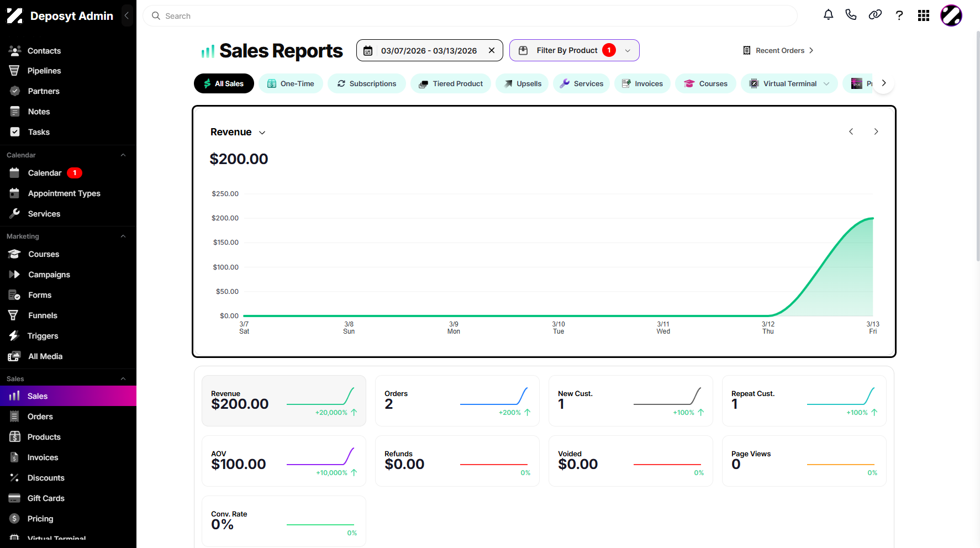Open the help question mark
Screen dimensions: 980x548
click(899, 15)
